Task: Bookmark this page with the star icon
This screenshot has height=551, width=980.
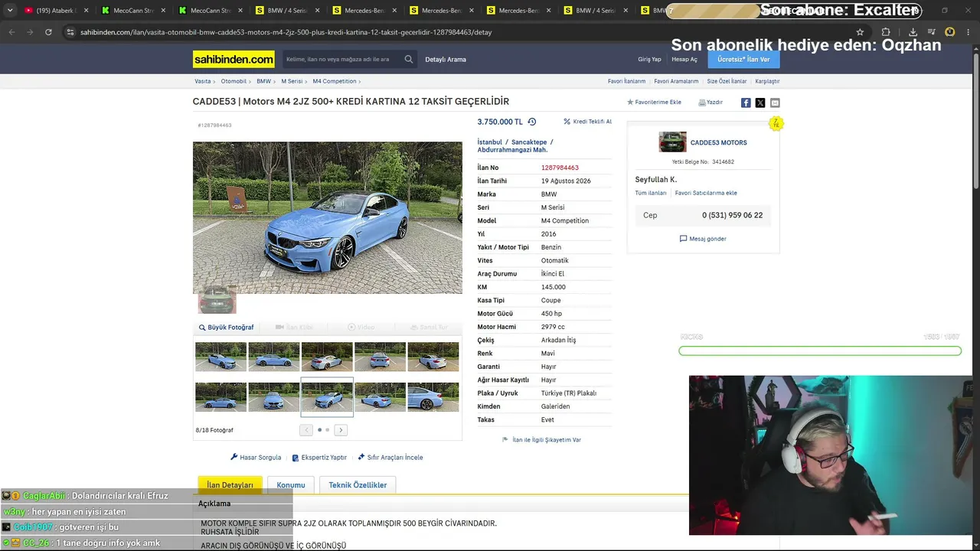Action: (860, 32)
